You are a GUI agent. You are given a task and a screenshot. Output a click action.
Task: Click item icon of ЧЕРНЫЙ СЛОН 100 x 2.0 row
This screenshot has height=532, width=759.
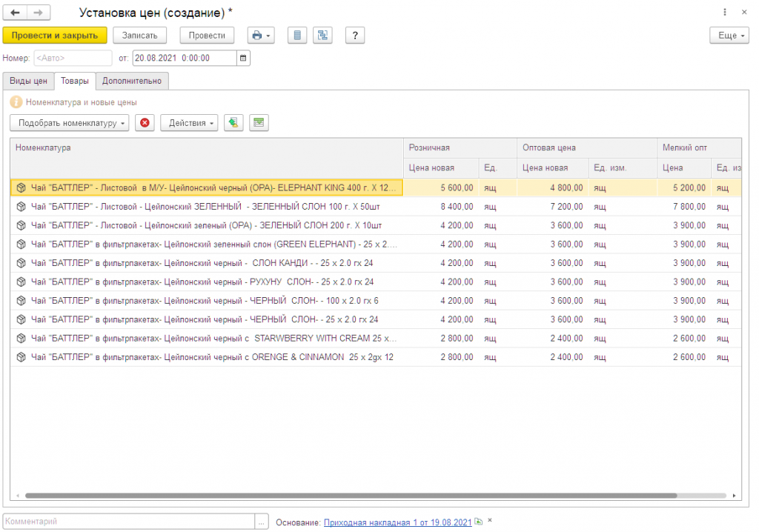point(21,301)
